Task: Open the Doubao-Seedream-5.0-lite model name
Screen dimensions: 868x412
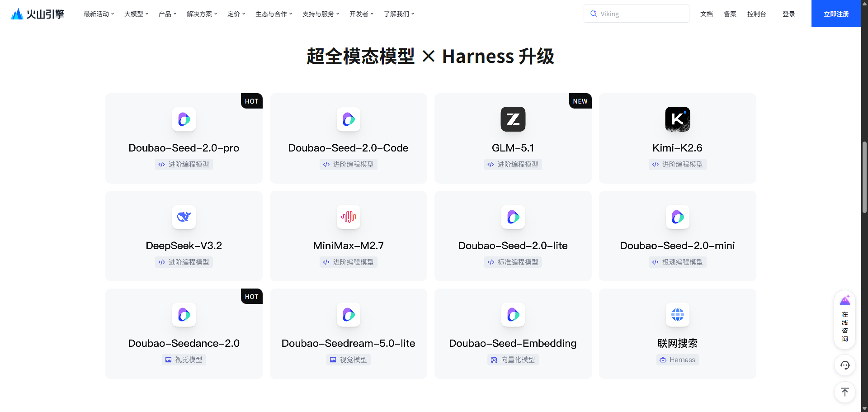Action: point(349,343)
